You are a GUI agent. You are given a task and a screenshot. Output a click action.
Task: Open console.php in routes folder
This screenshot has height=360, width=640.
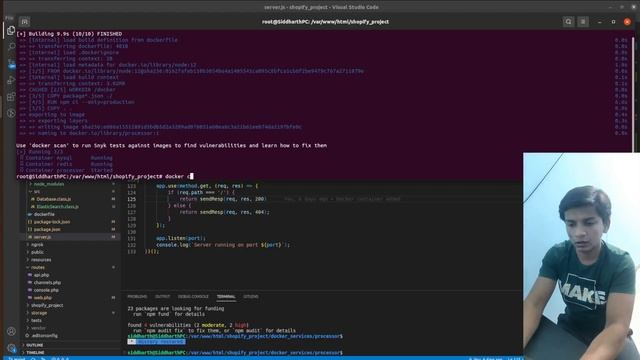pyautogui.click(x=46, y=290)
